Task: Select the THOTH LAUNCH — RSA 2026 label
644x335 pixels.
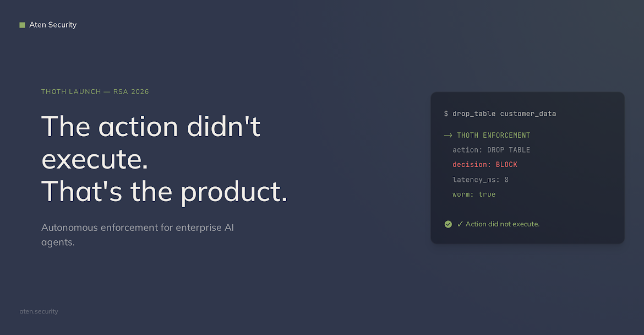Action: 95,91
